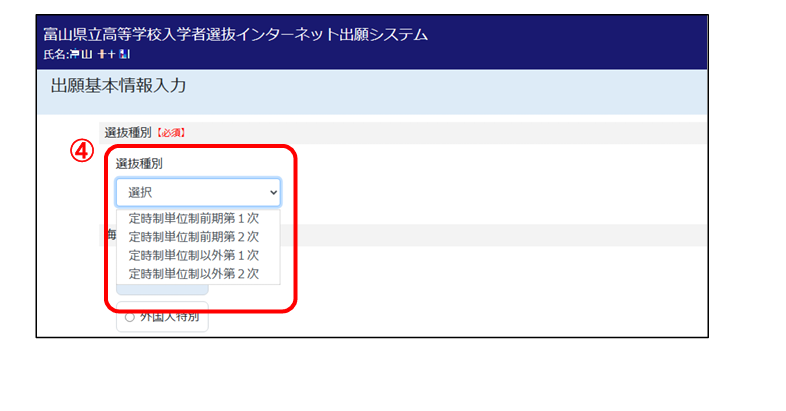786x411 pixels.
Task: Click the 選抜種別 section header label
Action: pos(127,132)
